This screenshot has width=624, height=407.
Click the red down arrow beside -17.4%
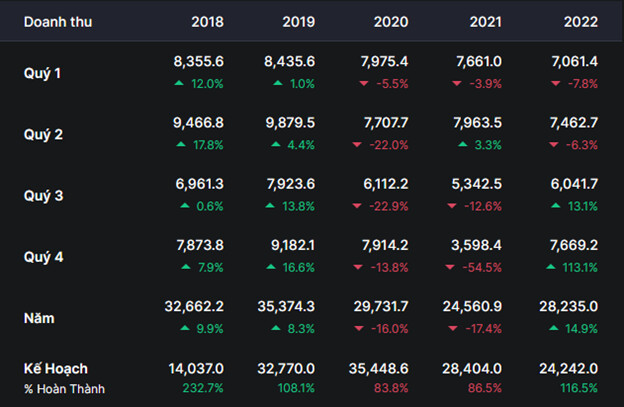[x=451, y=328]
